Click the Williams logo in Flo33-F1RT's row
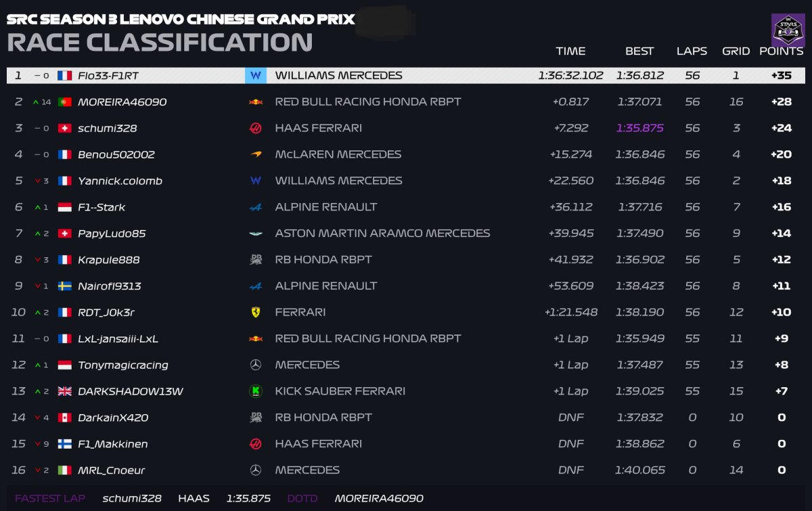Viewport: 812px width, 511px height. [255, 76]
